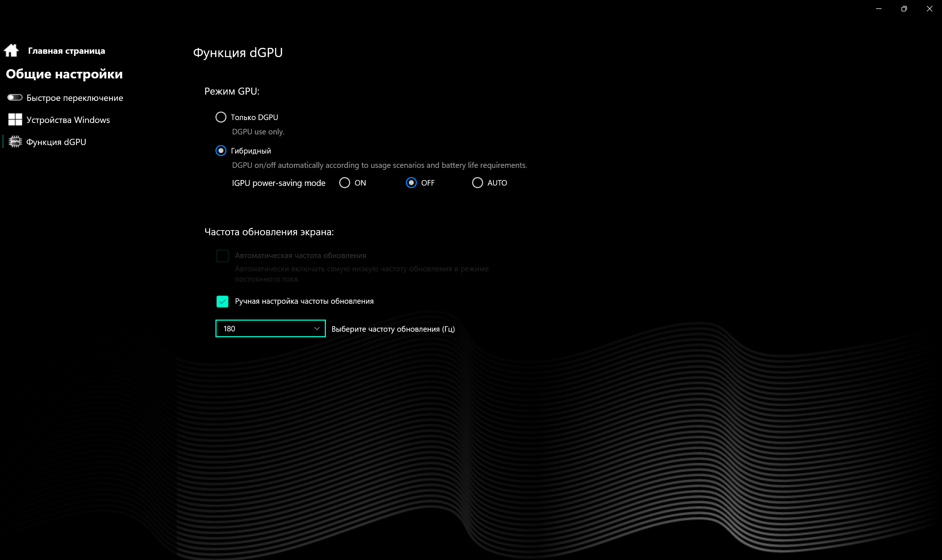Viewport: 942px width, 560px height.
Task: Minimize the application window
Action: (879, 9)
